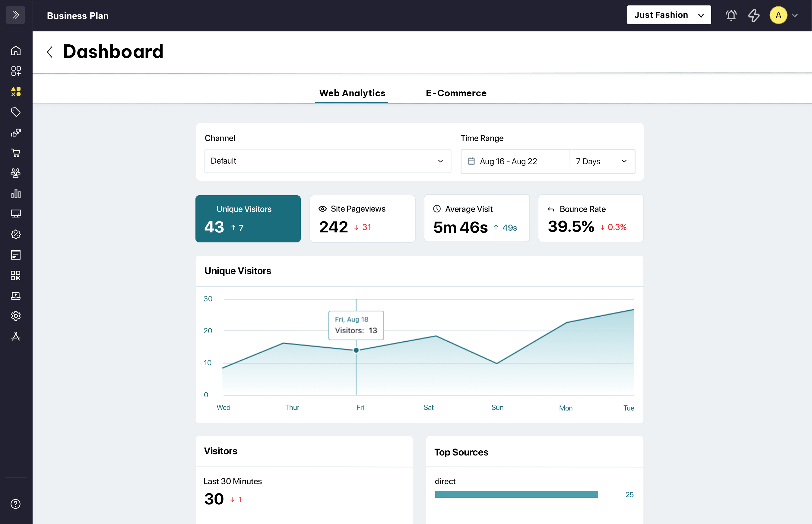
Task: Select the Web Analytics tab
Action: point(352,93)
